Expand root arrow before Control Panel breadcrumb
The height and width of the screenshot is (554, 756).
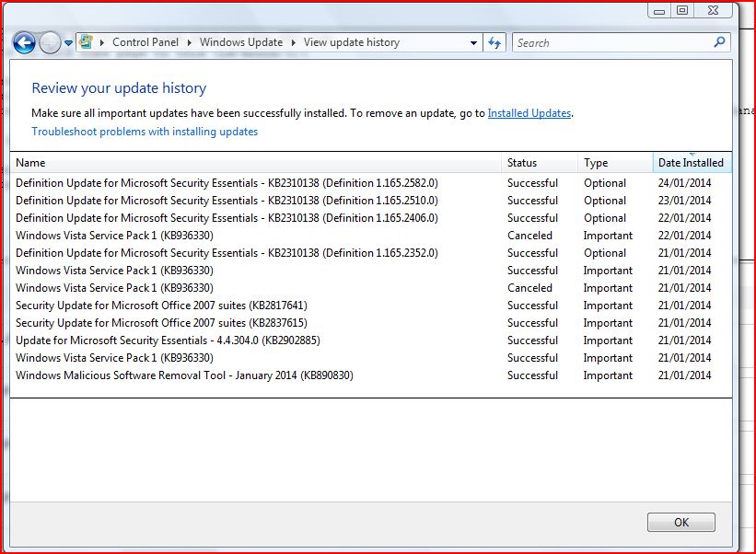click(x=101, y=42)
